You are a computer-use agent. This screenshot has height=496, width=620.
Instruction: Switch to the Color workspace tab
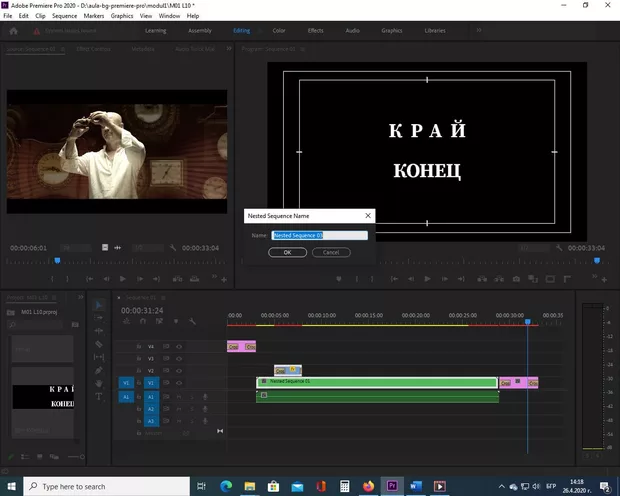pyautogui.click(x=278, y=30)
